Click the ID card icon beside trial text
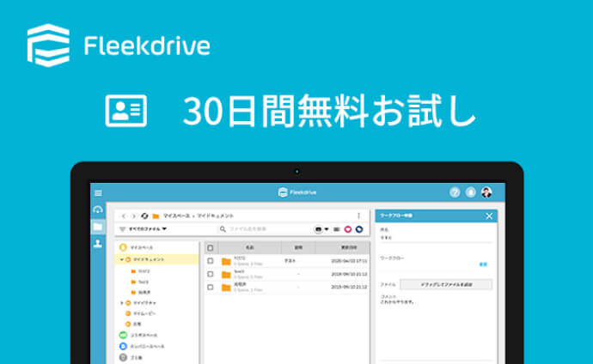Viewport: 593px width, 364px height. (x=126, y=111)
